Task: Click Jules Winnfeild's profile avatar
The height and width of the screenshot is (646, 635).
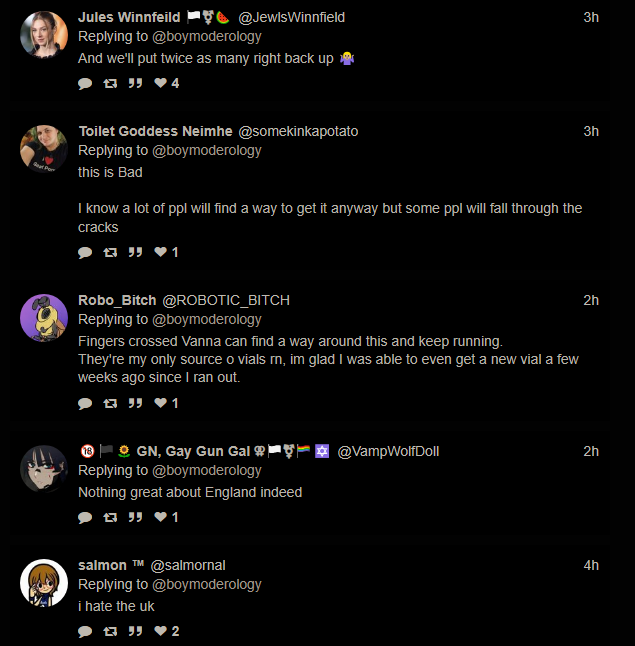Action: tap(44, 34)
